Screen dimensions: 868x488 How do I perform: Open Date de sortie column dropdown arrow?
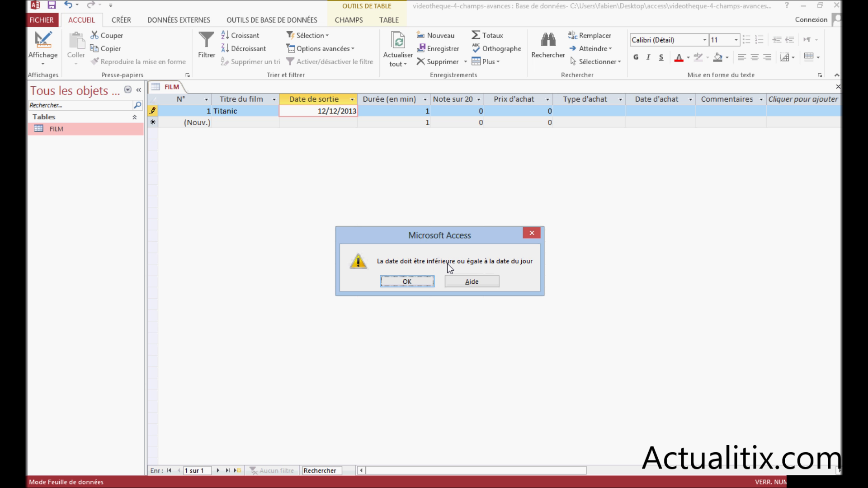pyautogui.click(x=352, y=99)
